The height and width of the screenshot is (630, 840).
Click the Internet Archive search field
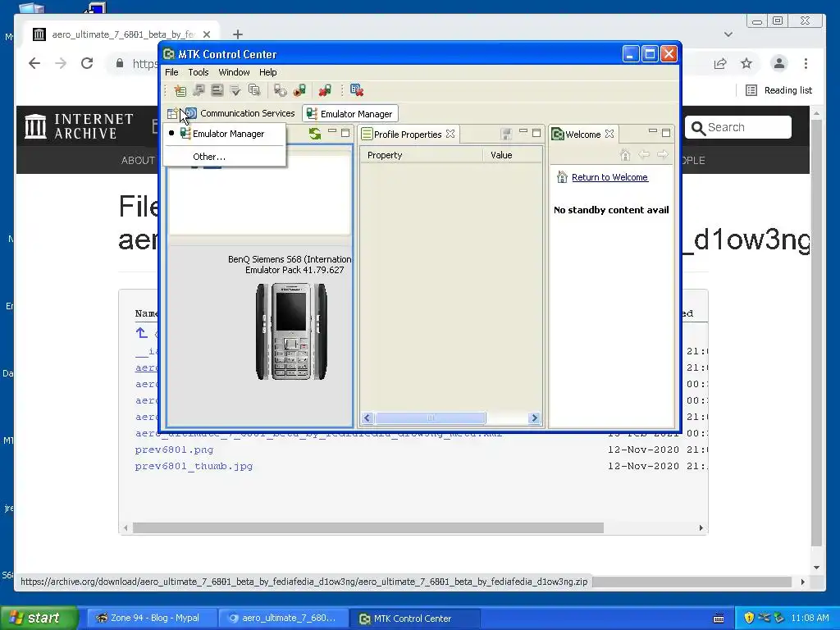[x=738, y=127]
